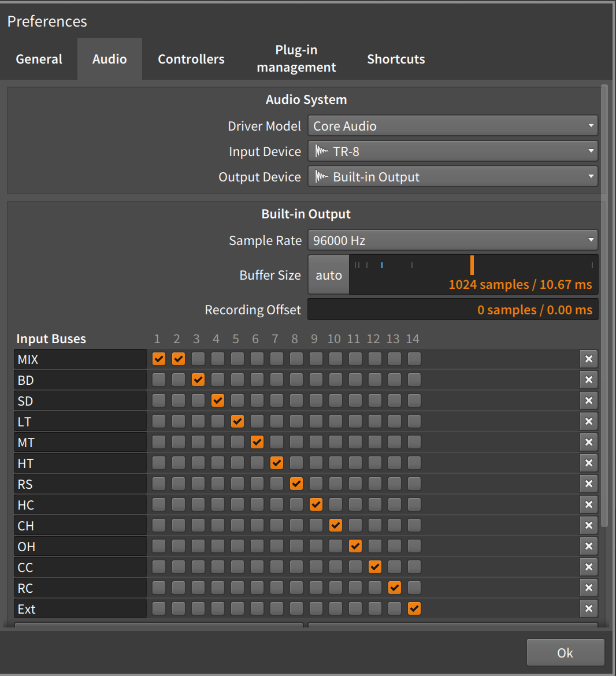Image resolution: width=616 pixels, height=676 pixels.
Task: Remove the CH input bus
Action: coord(588,526)
